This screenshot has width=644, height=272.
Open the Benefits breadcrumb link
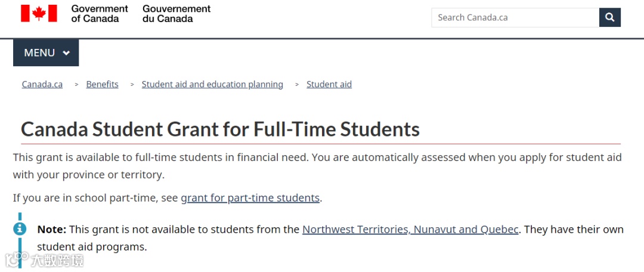pyautogui.click(x=102, y=85)
